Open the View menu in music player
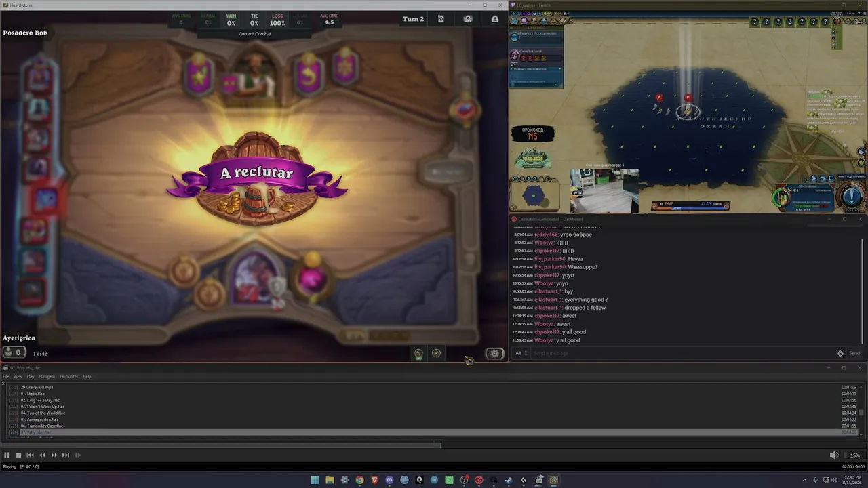 coord(18,376)
